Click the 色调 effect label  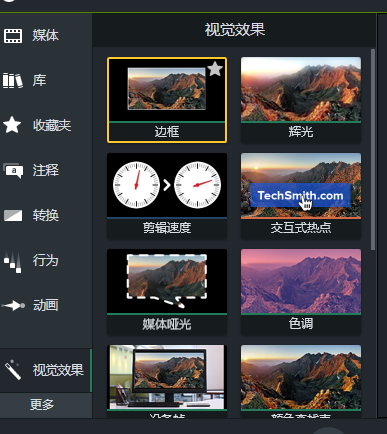(x=301, y=324)
